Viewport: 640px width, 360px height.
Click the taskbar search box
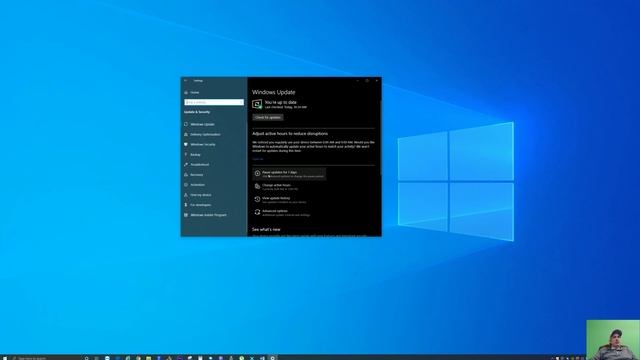tap(46, 358)
